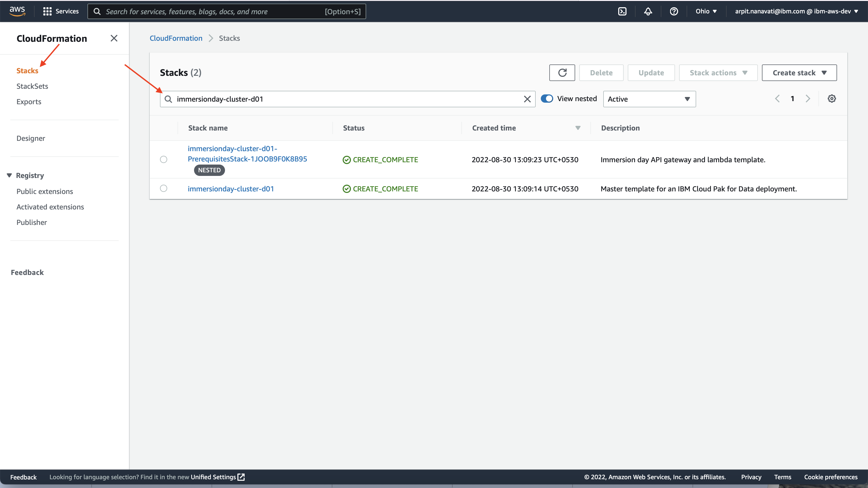Open table preferences gear icon
The image size is (868, 488).
click(x=832, y=99)
